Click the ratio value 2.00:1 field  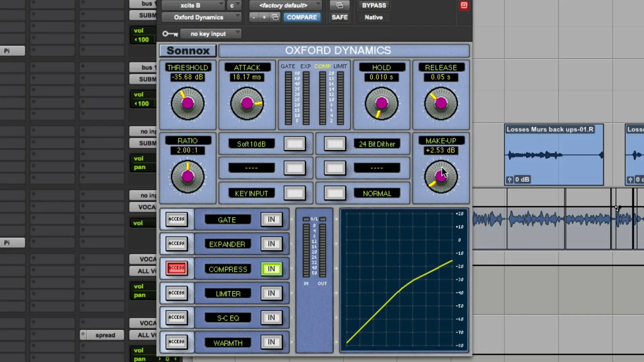[187, 150]
